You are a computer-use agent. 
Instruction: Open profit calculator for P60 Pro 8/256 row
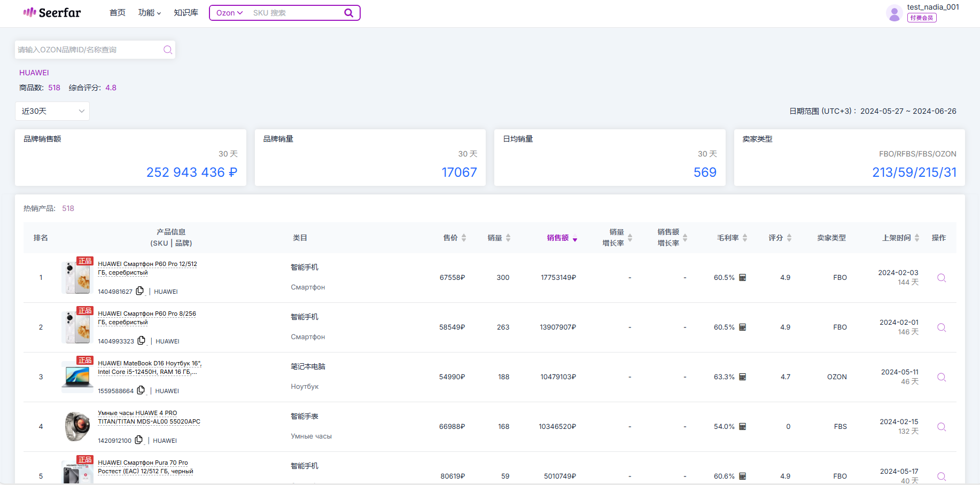click(742, 327)
